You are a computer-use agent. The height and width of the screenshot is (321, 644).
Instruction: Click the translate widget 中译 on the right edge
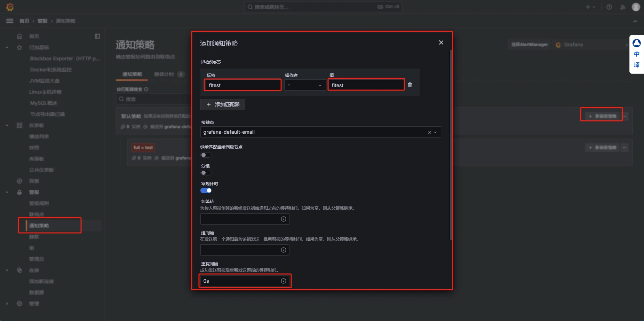click(637, 54)
